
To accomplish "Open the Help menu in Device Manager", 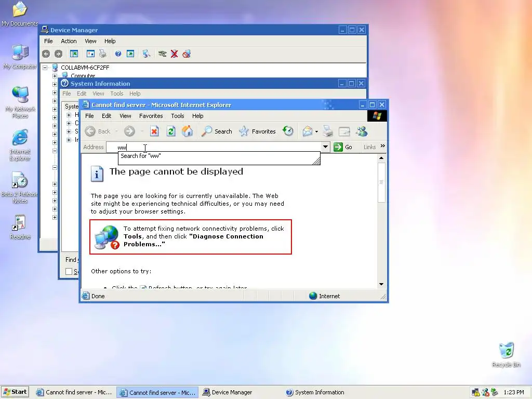I will (110, 41).
